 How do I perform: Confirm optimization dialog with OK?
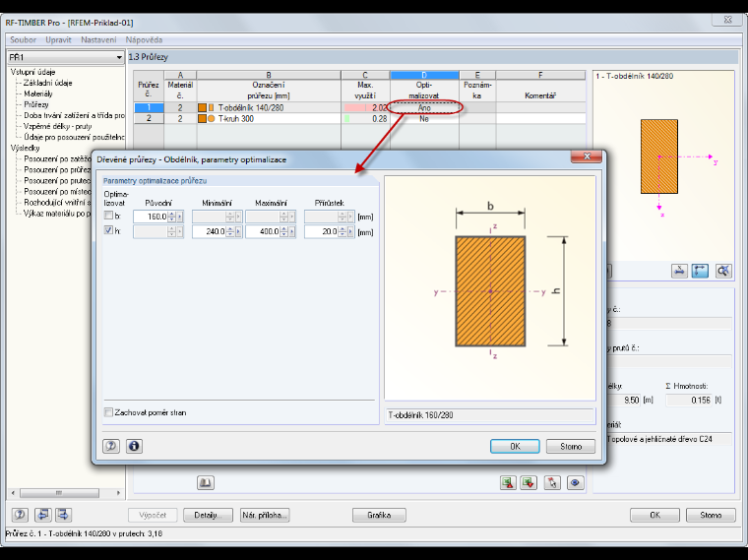pos(515,447)
